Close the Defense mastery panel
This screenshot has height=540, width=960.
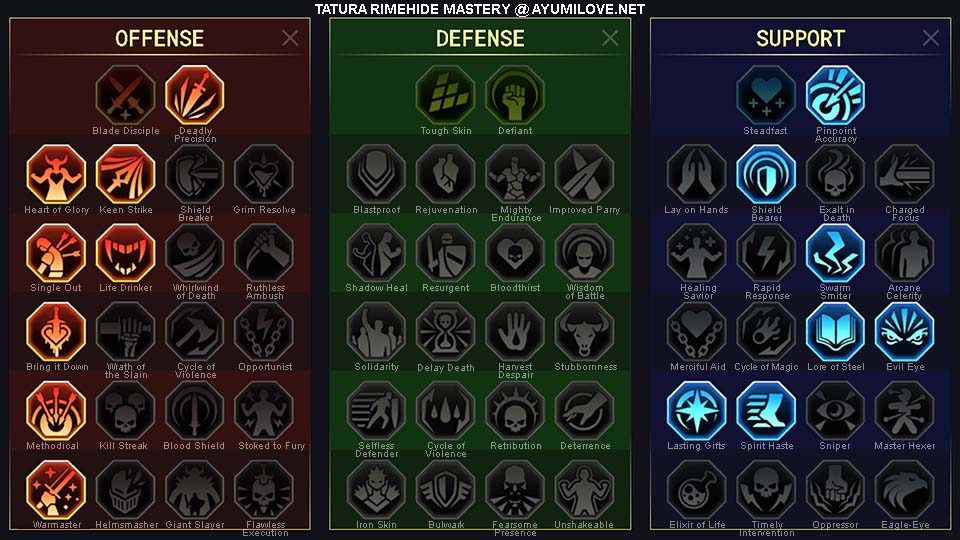pyautogui.click(x=610, y=38)
